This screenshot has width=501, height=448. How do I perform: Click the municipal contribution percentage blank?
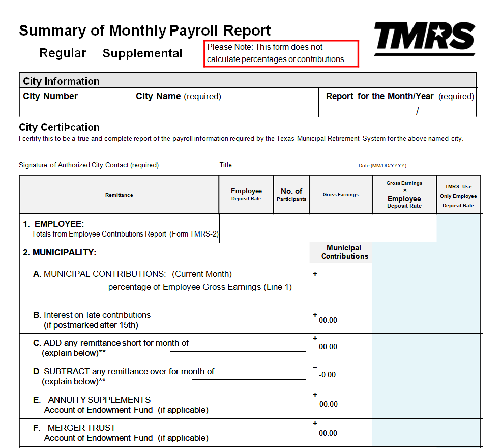pyautogui.click(x=73, y=288)
